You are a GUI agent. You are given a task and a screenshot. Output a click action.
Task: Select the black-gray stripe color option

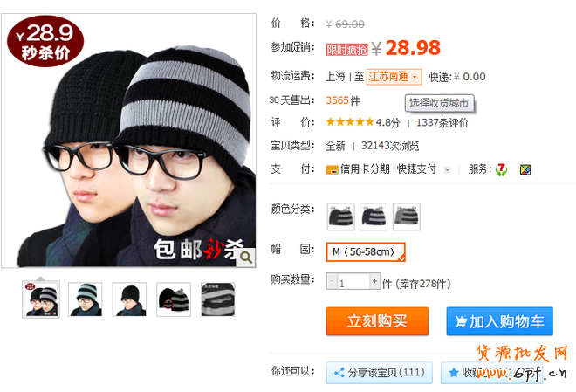(x=340, y=217)
